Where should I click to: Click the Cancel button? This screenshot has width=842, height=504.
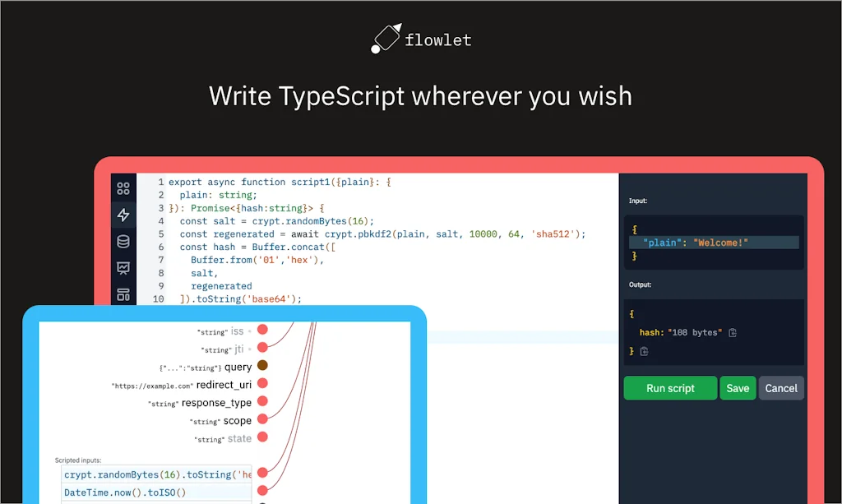click(x=780, y=387)
